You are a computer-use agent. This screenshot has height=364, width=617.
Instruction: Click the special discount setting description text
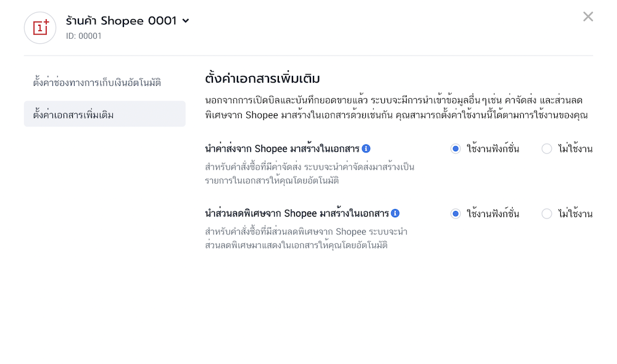306,239
